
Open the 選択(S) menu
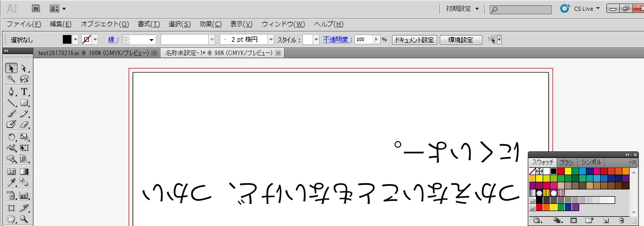180,24
